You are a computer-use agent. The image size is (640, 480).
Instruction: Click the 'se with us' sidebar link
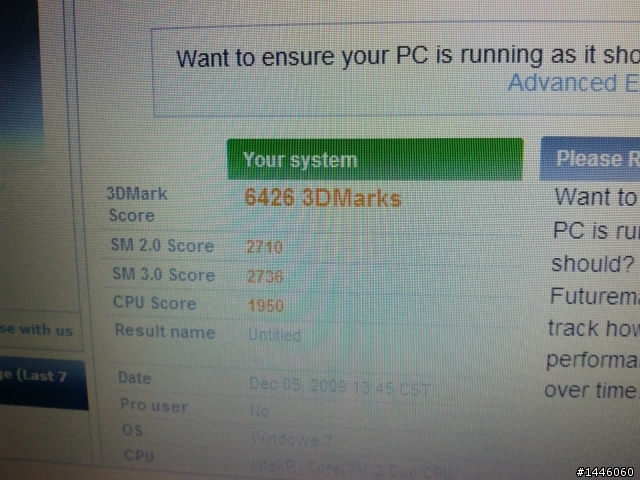(x=36, y=329)
